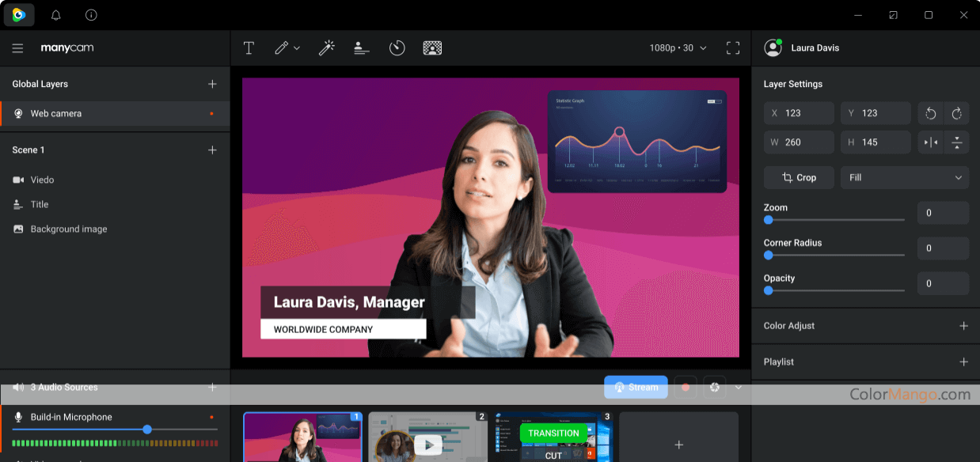Screen dimensions: 980x462
Task: Add a new scene with the plus tile
Action: point(678,437)
